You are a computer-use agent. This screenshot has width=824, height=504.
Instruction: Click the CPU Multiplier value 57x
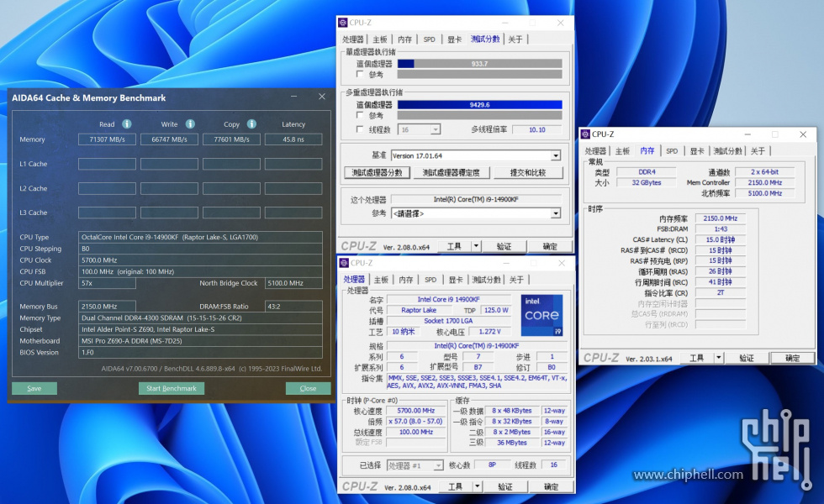pyautogui.click(x=108, y=283)
